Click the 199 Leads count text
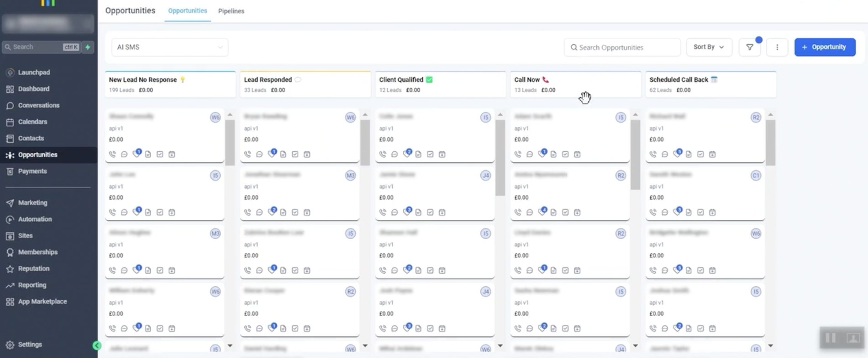 121,90
